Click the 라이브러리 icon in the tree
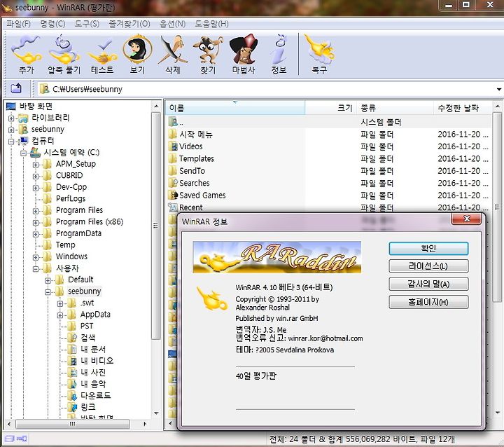 pyautogui.click(x=23, y=118)
